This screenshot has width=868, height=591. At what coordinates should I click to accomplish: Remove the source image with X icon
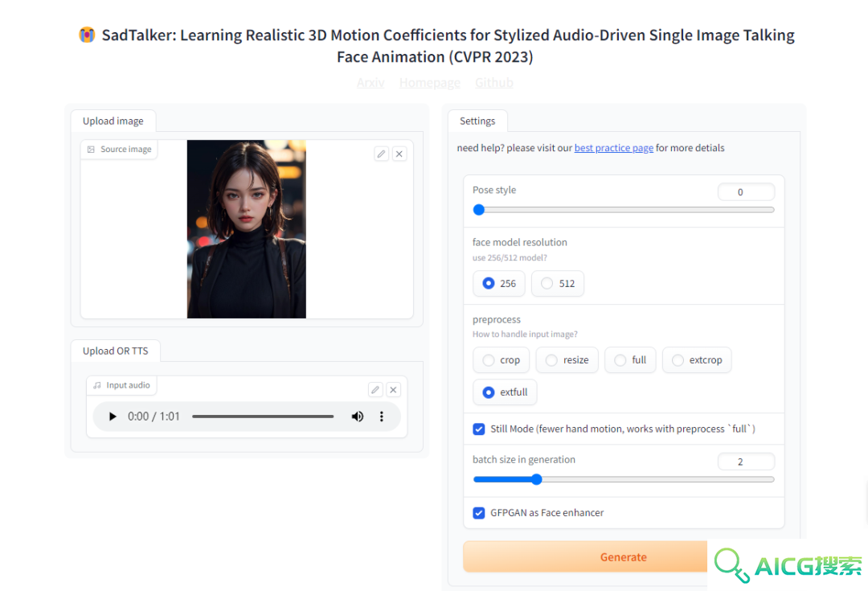(x=399, y=154)
